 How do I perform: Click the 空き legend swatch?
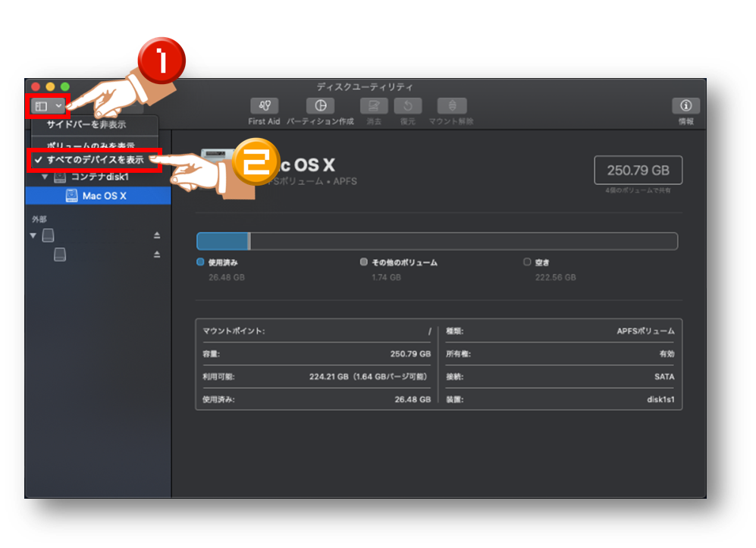[527, 262]
